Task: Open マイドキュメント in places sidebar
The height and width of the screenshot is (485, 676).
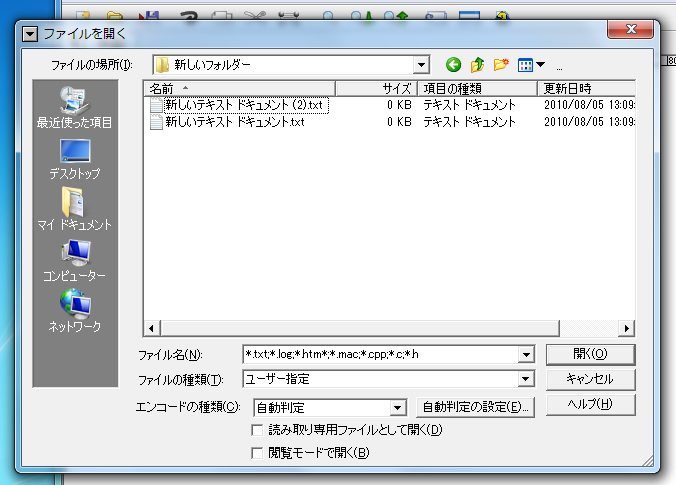Action: click(x=74, y=210)
